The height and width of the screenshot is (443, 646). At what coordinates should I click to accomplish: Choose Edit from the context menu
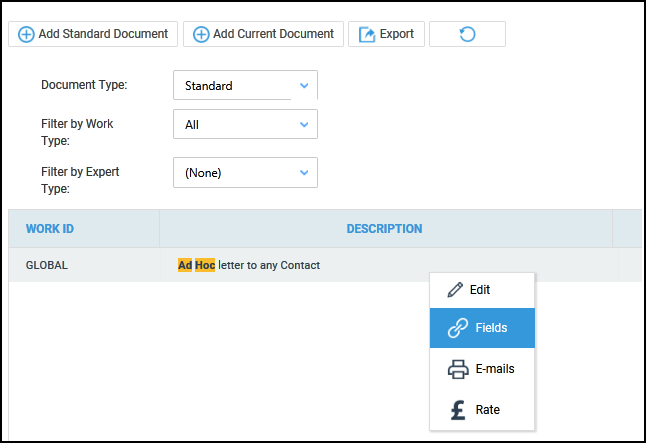[x=480, y=290]
